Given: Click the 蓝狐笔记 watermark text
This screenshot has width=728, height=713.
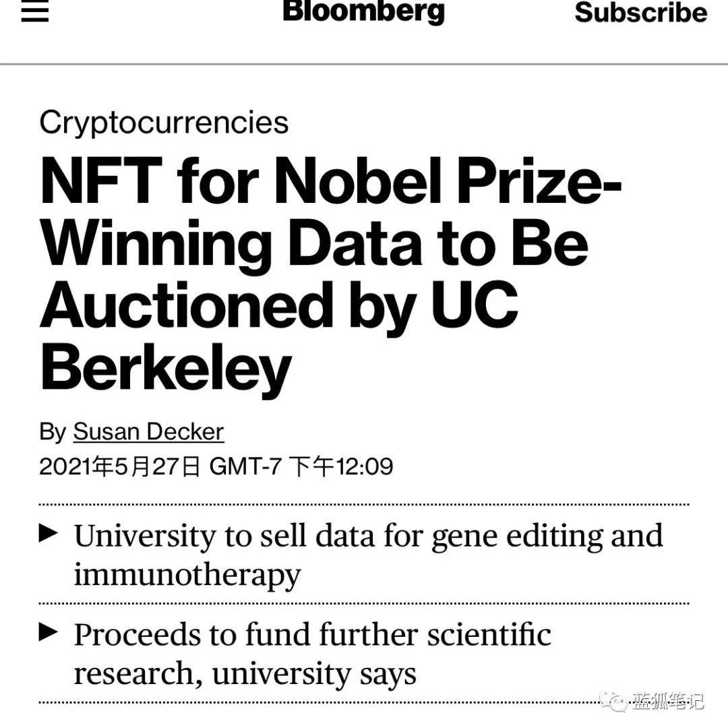Looking at the screenshot, I should (667, 700).
